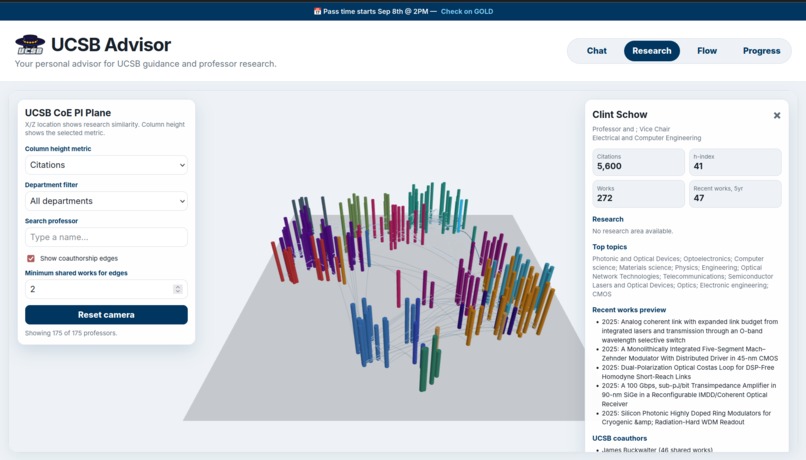
Task: Click the Dual-Polarization Optical Costas Loop entry
Action: [688, 372]
